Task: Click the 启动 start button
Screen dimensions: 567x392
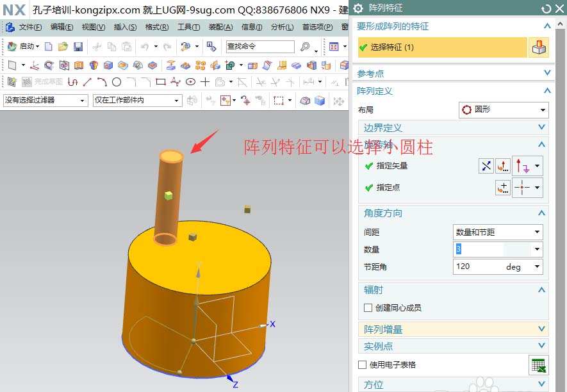Action: tap(23, 46)
